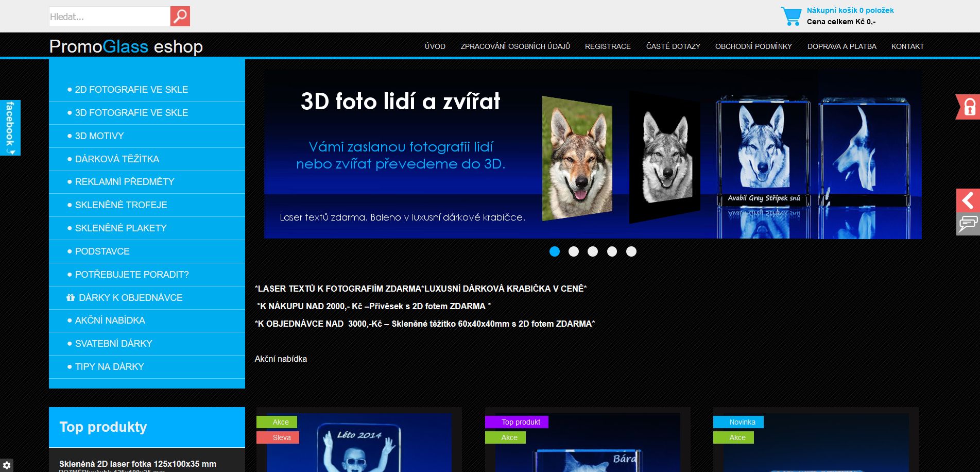Select the first carousel slide dot
This screenshot has height=472, width=980.
click(555, 251)
